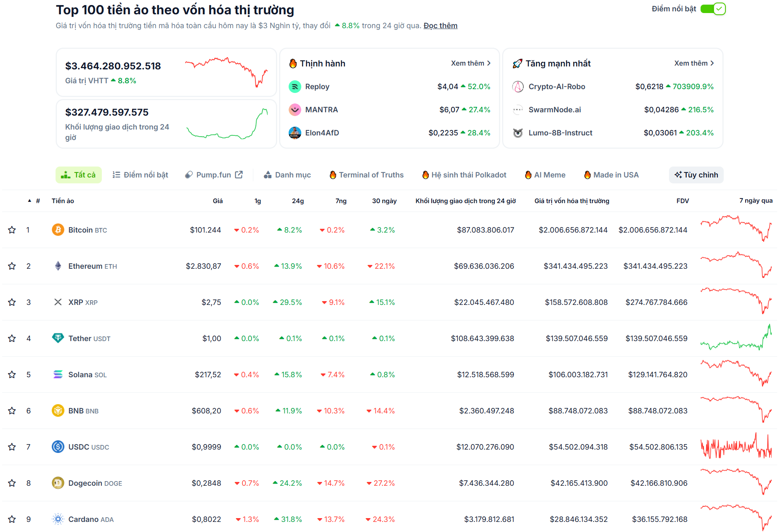Click the Made in USA fire icon

[x=587, y=175]
